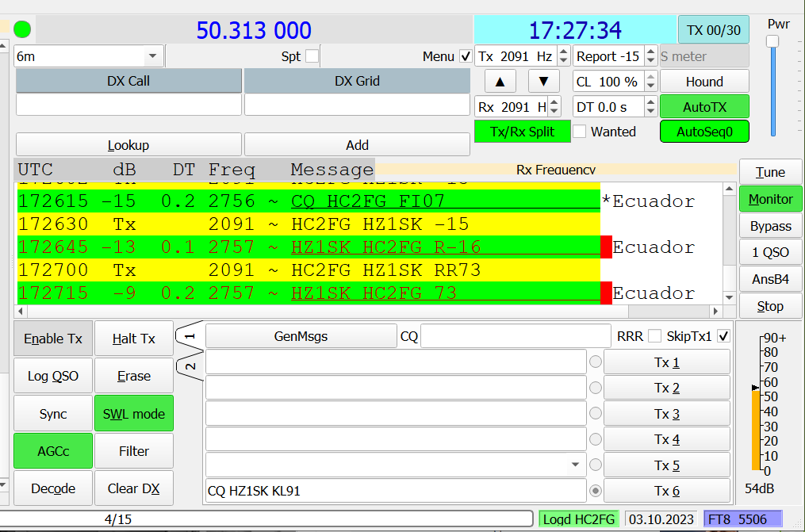
Task: Click the Tx 6 send button
Action: click(x=666, y=491)
